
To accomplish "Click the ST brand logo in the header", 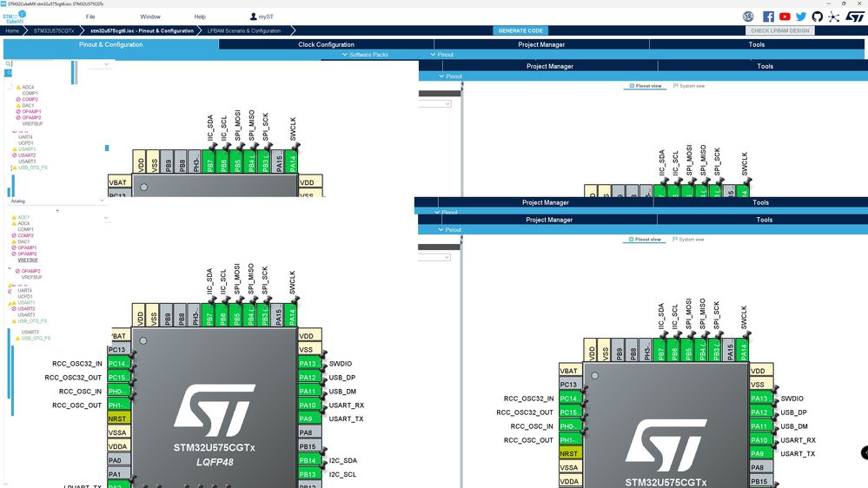I will coord(855,16).
